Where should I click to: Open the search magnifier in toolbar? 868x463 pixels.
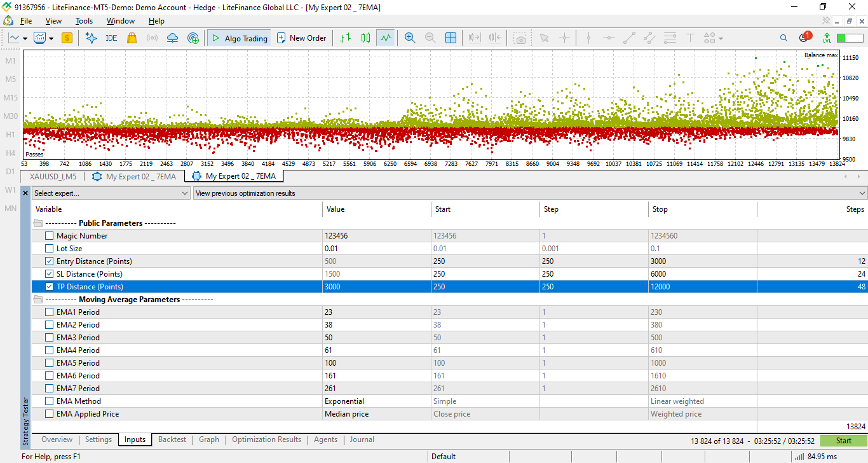(x=783, y=38)
